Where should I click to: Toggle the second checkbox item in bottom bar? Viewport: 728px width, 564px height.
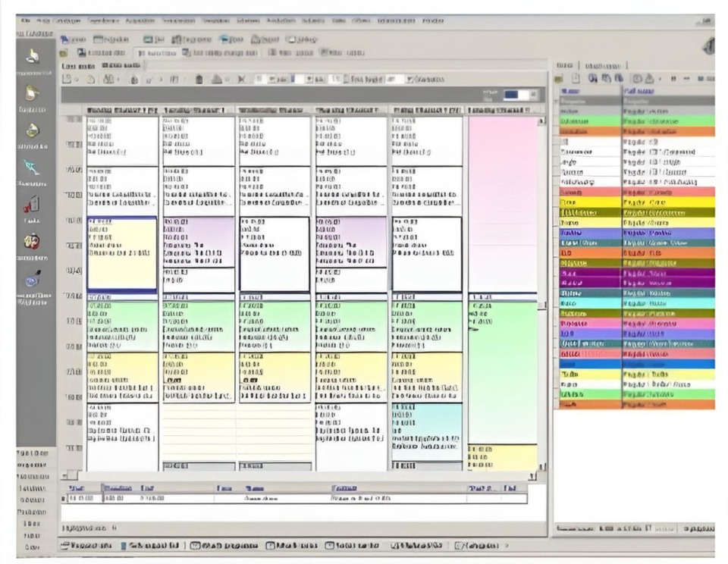pos(271,545)
